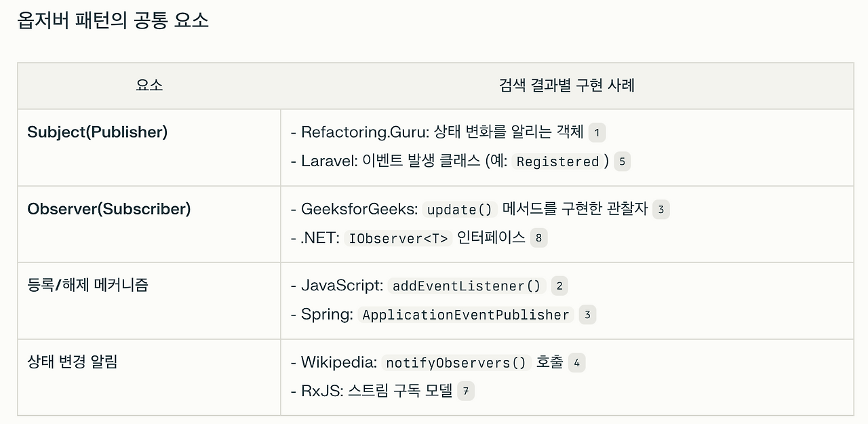868x424 pixels.
Task: Open citation 7 after the RxJS line
Action: point(466,391)
